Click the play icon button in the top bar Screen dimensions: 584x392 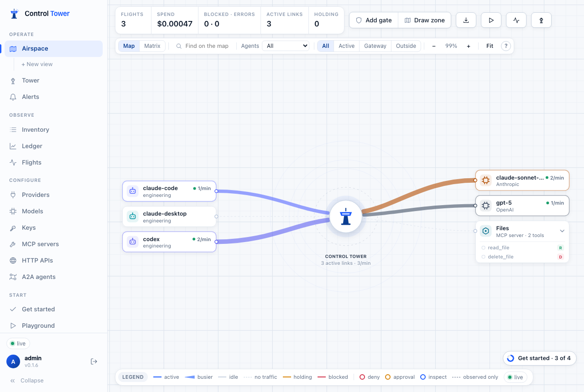[x=491, y=20]
